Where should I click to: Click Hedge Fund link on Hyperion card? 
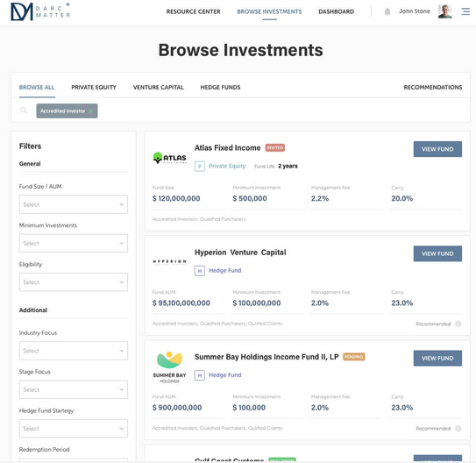(225, 270)
